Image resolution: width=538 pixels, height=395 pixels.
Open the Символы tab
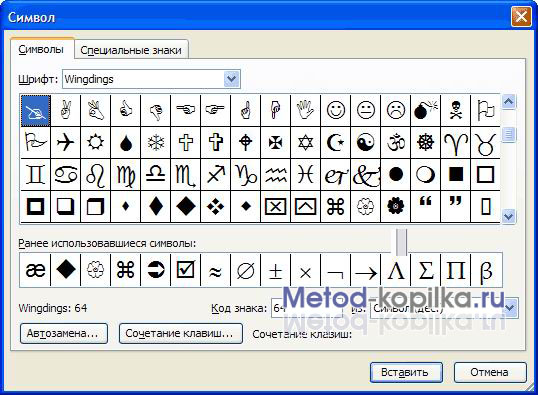click(41, 49)
